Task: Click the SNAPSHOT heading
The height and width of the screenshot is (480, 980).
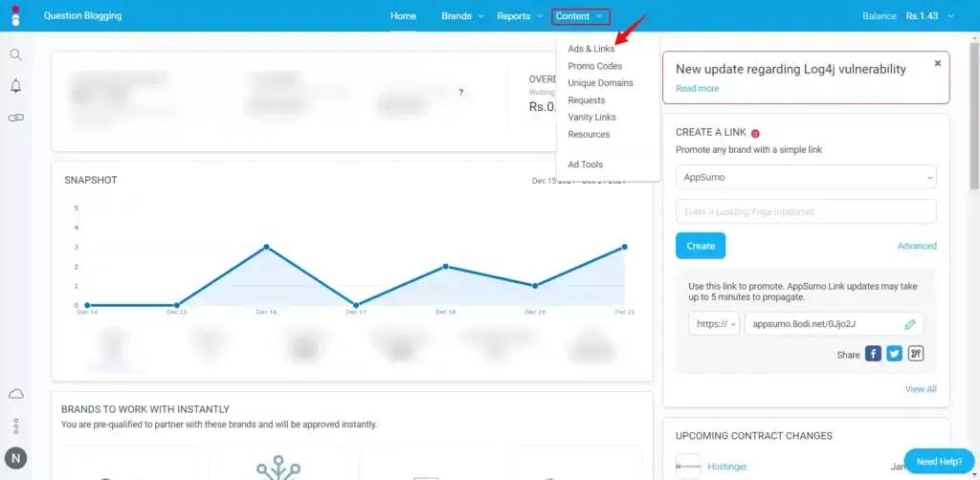Action: (x=91, y=181)
